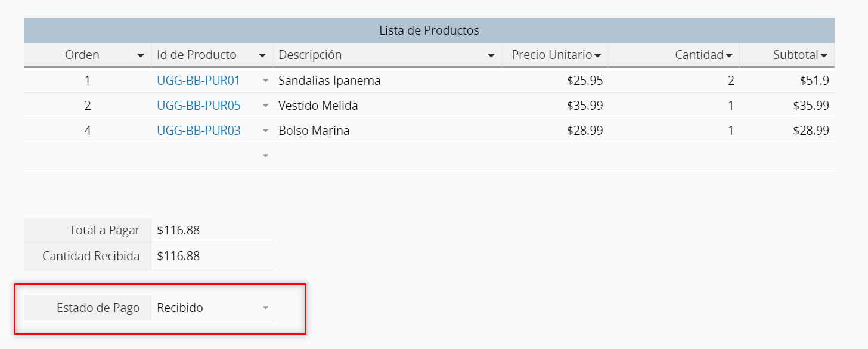The height and width of the screenshot is (349, 868).
Task: Open the Descripción column header dropdown arrow
Action: click(491, 55)
